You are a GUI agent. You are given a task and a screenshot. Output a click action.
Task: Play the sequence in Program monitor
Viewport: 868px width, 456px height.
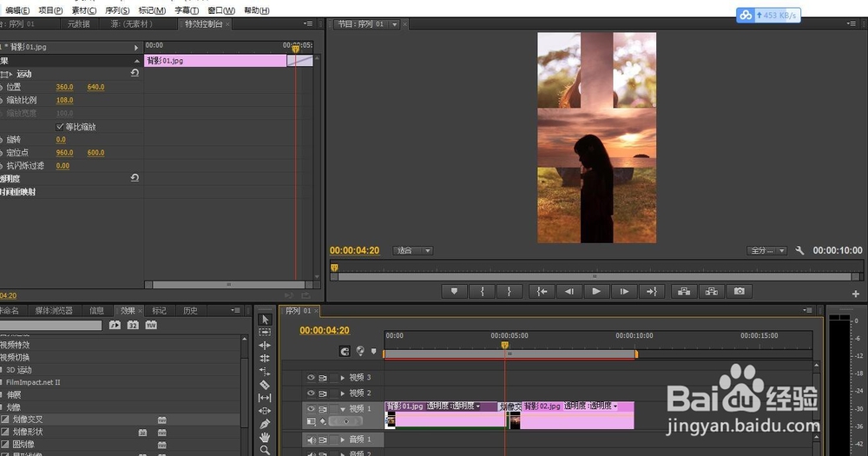(596, 292)
